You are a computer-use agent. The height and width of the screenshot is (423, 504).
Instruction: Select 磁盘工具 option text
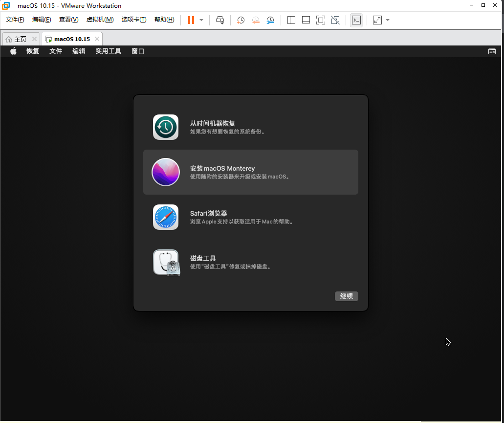point(203,258)
